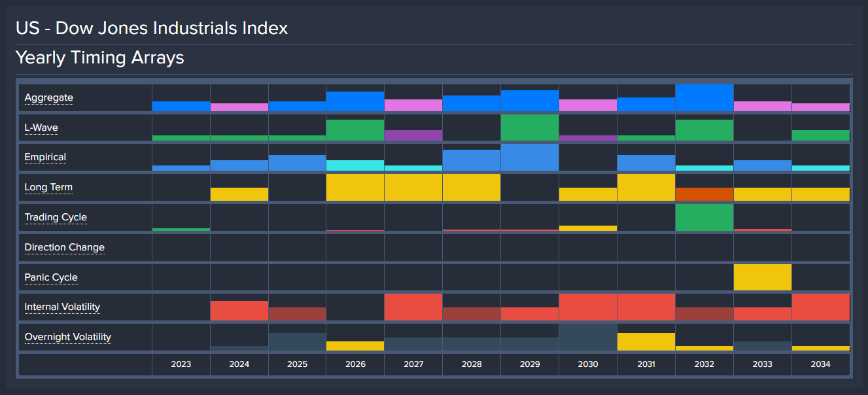This screenshot has width=868, height=395.
Task: Click the L-Wave row label
Action: 41,128
